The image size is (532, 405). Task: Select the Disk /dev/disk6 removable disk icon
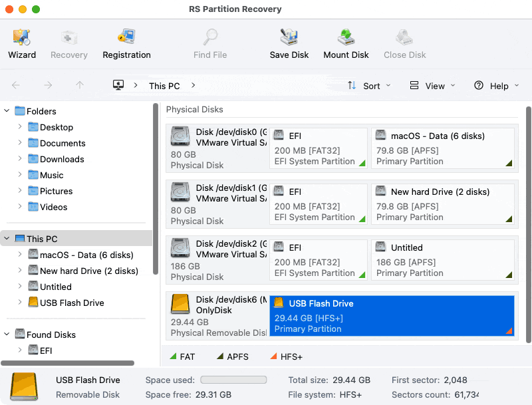(181, 304)
